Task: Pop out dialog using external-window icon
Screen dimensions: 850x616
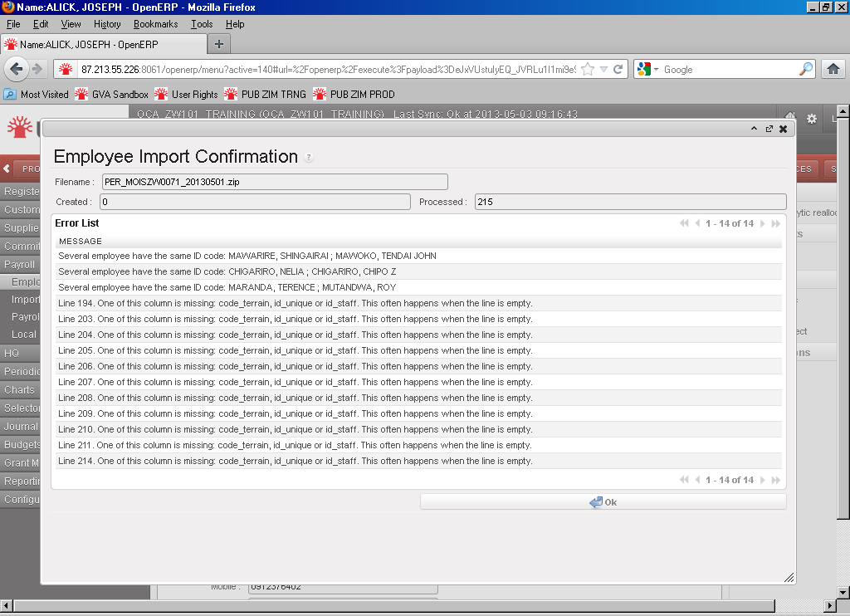Action: pyautogui.click(x=769, y=129)
